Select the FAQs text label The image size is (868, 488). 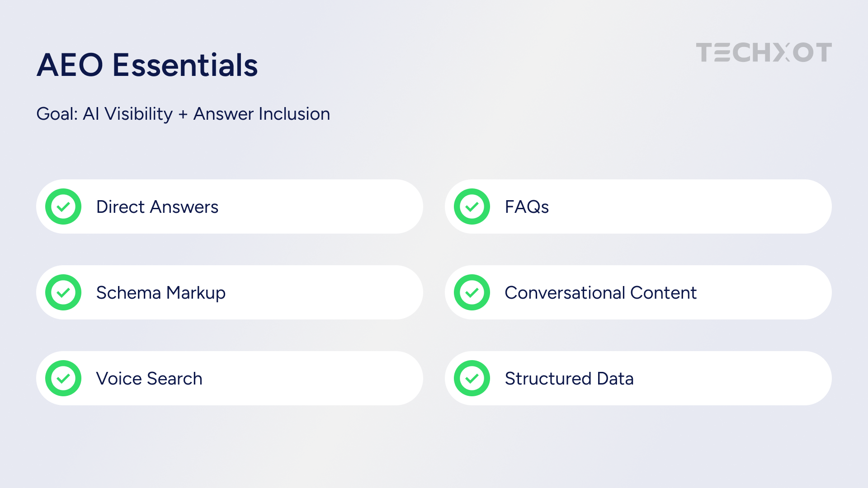click(527, 207)
